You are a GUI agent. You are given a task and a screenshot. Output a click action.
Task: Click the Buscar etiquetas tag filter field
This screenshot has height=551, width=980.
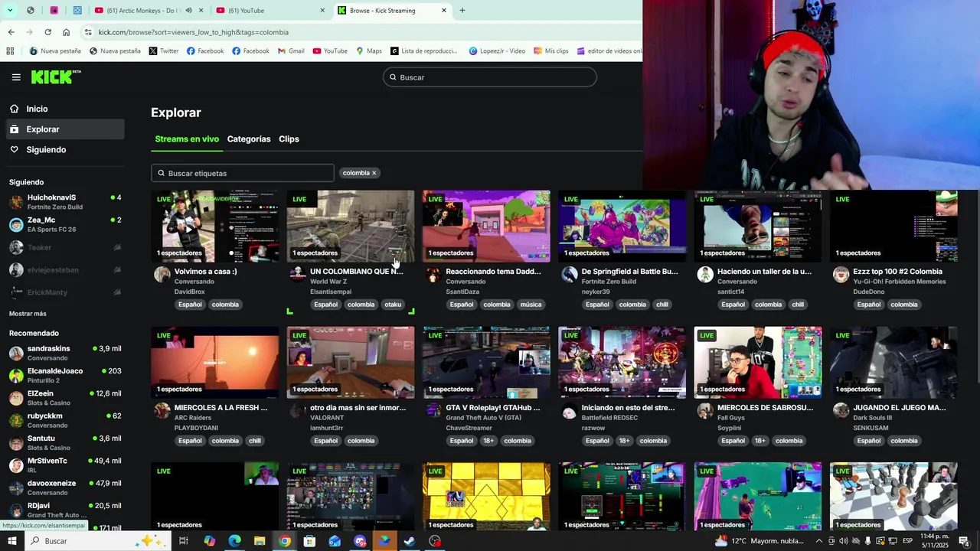tap(243, 173)
